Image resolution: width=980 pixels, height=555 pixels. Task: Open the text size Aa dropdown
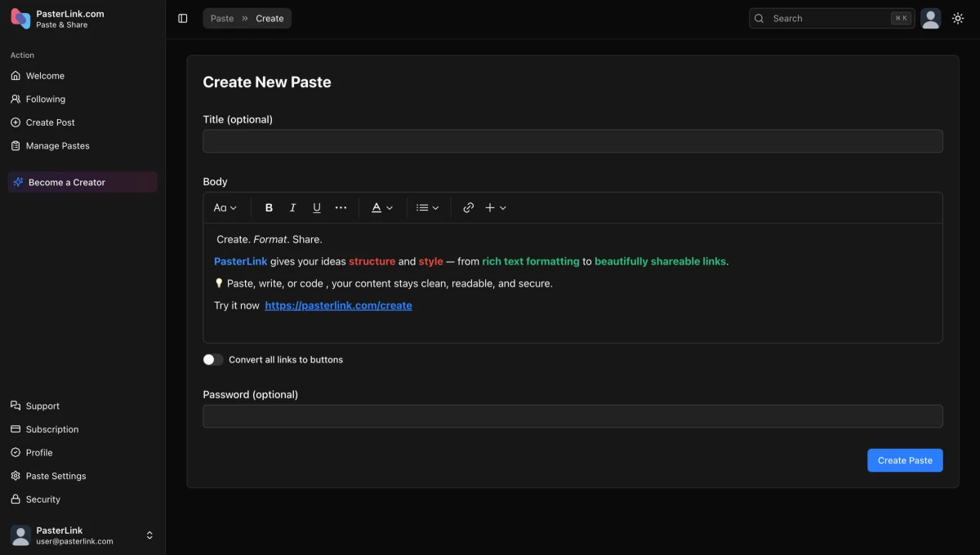(225, 208)
